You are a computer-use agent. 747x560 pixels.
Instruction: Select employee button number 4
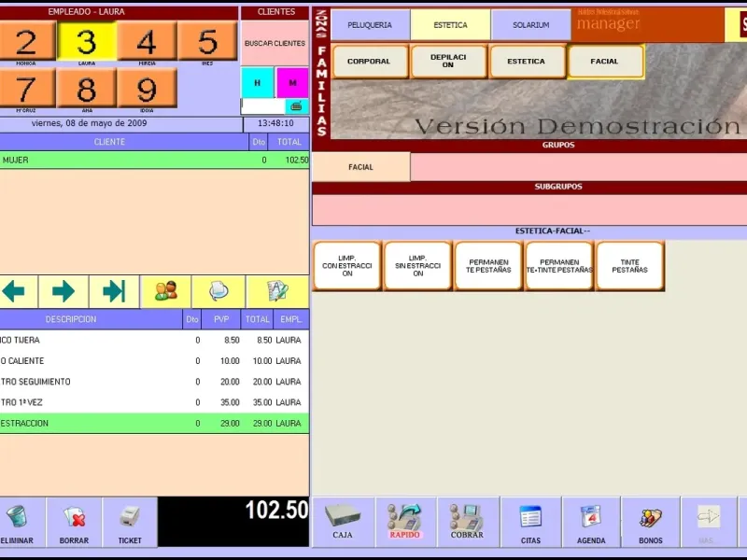147,41
